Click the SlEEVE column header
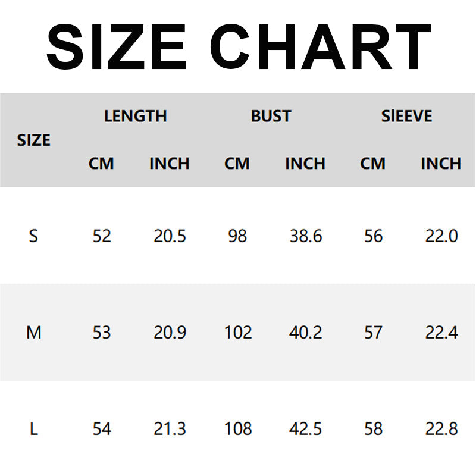Viewport: 476px width, 476px height. [x=406, y=116]
